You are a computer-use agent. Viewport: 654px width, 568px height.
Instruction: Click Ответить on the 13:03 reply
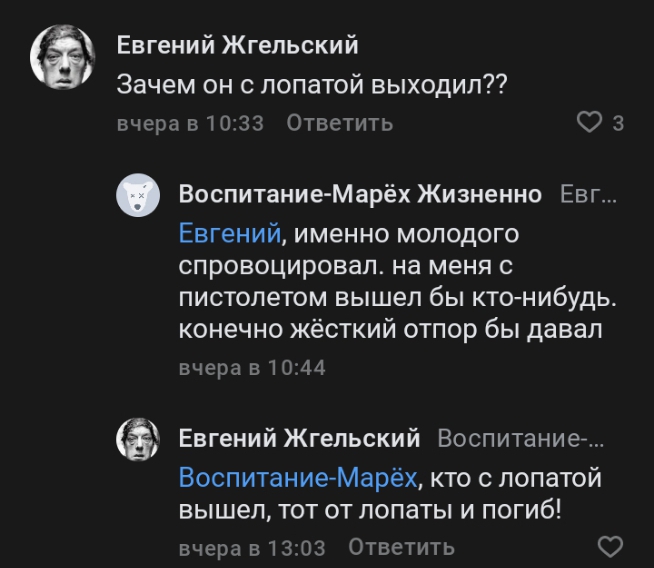point(401,547)
